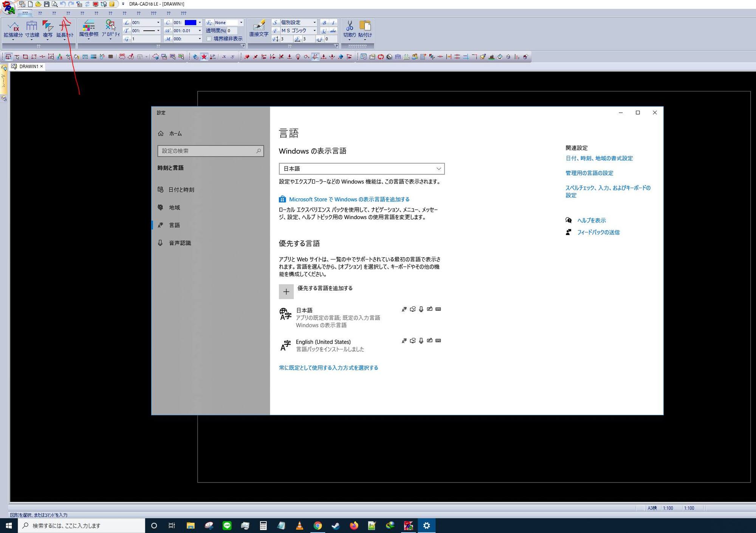Viewport: 756px width, 533px height.
Task: Open Chrome from the taskbar
Action: [x=318, y=525]
